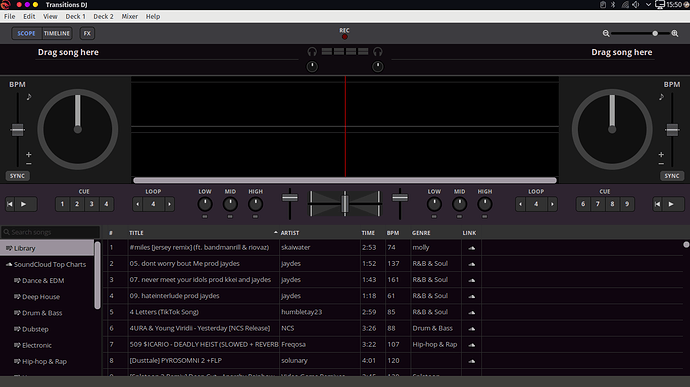Play the right deck
This screenshot has height=387, width=690.
(671, 204)
